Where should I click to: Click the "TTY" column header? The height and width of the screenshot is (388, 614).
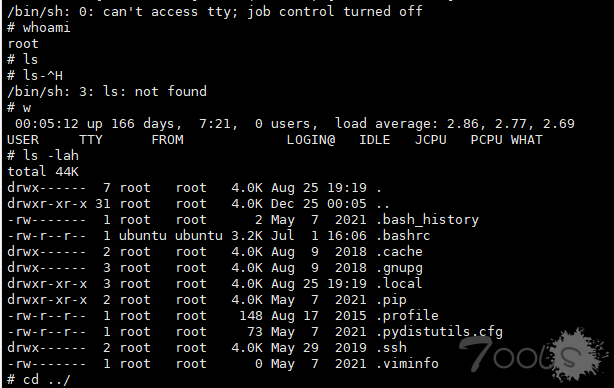(91, 140)
